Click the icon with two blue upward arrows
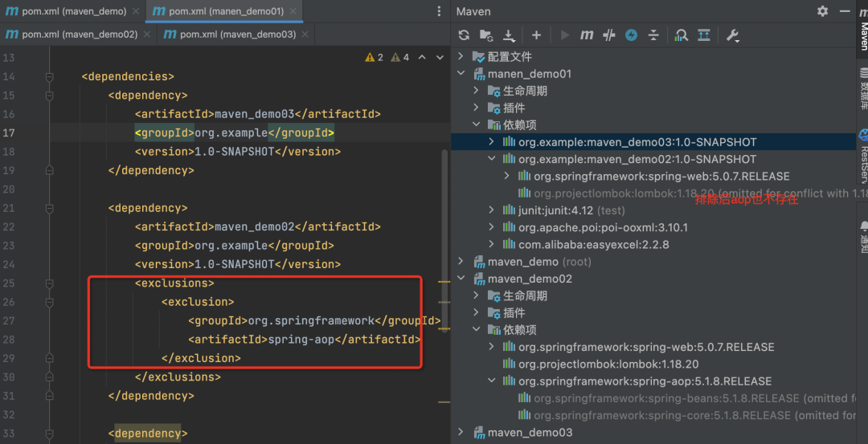The height and width of the screenshot is (444, 868). [x=703, y=35]
